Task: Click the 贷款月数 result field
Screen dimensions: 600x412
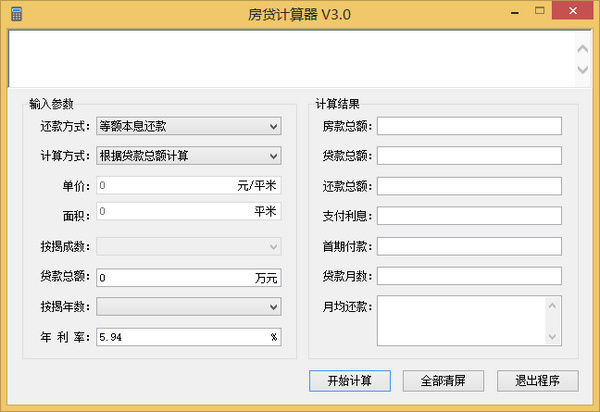Action: [x=469, y=276]
